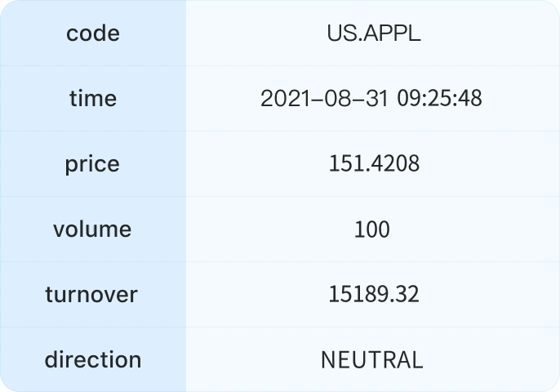Select the NEUTRAL direction value
The height and width of the screenshot is (392, 560).
coord(372,360)
